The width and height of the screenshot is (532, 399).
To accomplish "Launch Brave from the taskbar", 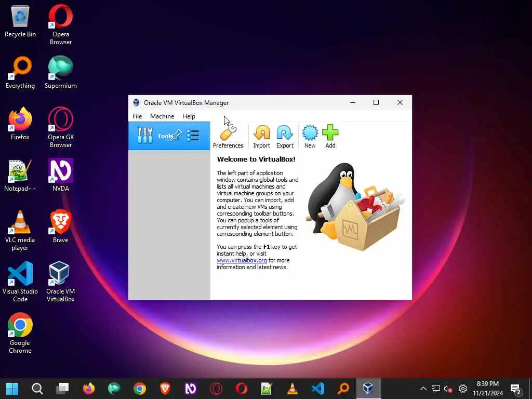I will coord(165,389).
